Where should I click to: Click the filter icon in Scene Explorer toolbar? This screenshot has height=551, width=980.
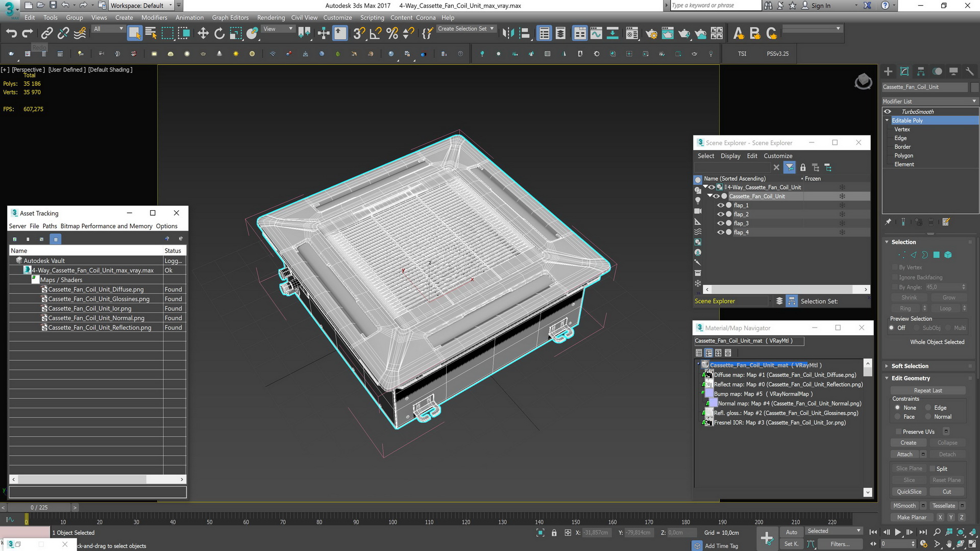coord(790,167)
